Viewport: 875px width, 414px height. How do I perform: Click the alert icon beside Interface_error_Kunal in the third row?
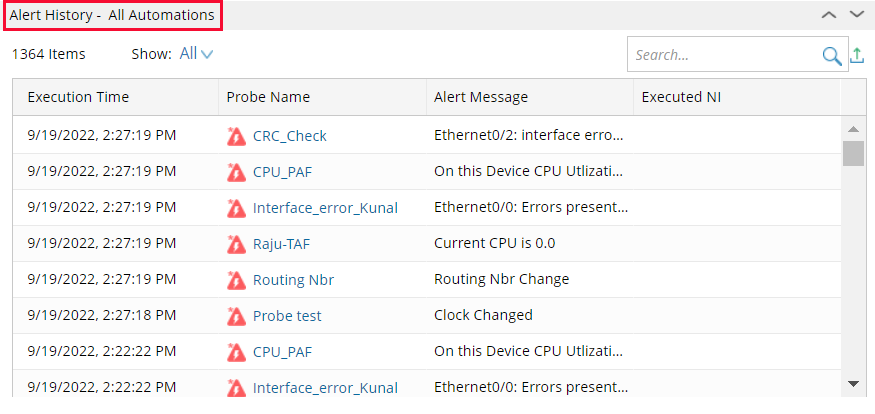236,208
